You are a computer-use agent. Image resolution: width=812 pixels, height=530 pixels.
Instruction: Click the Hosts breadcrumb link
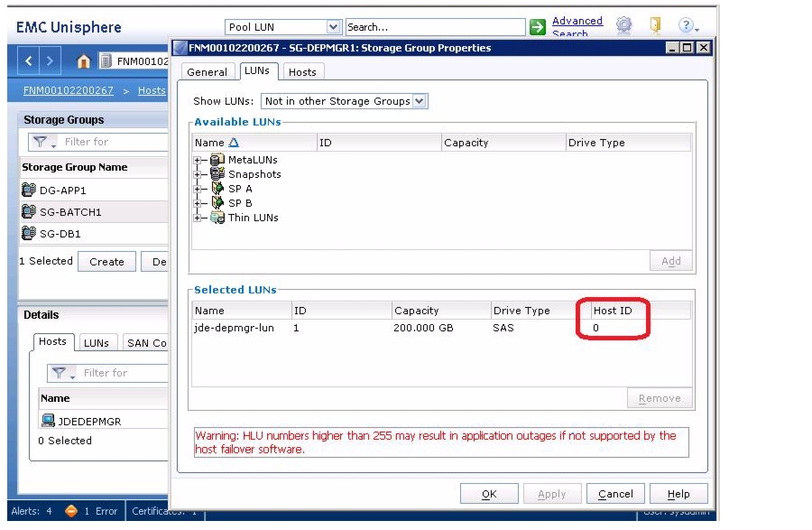[152, 90]
